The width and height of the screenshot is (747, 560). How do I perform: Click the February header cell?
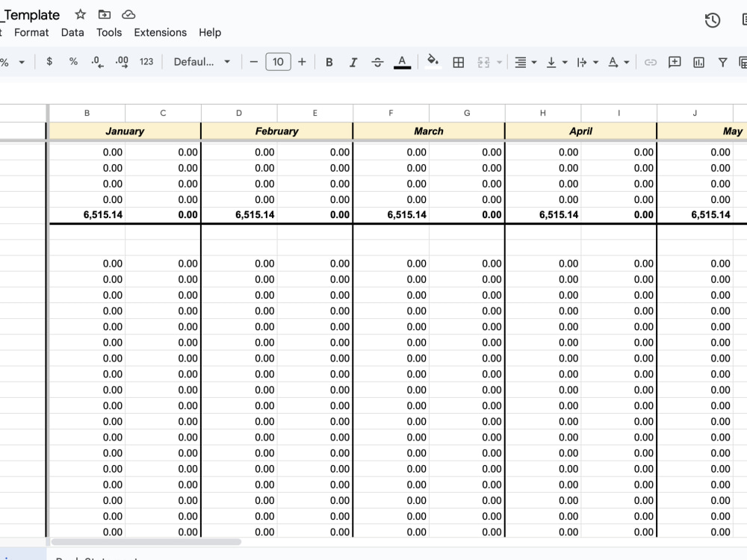277,131
